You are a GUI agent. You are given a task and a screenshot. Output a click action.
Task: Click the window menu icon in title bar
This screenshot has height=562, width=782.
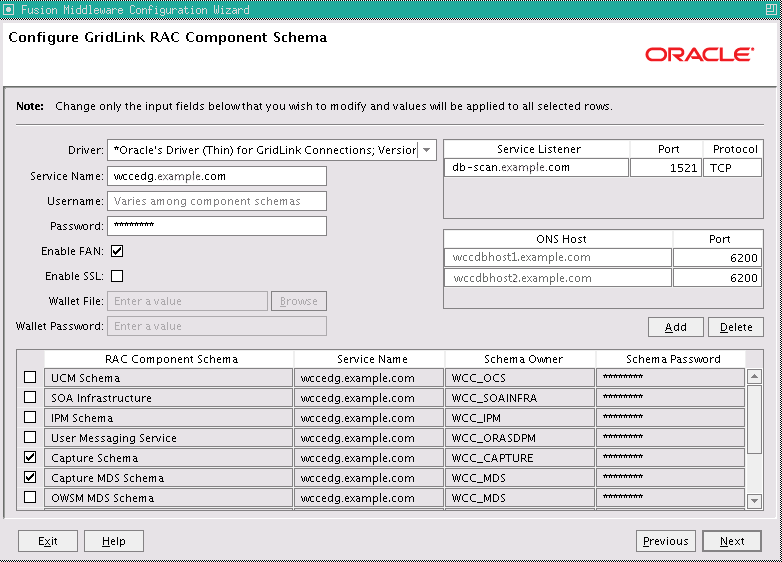pos(8,9)
